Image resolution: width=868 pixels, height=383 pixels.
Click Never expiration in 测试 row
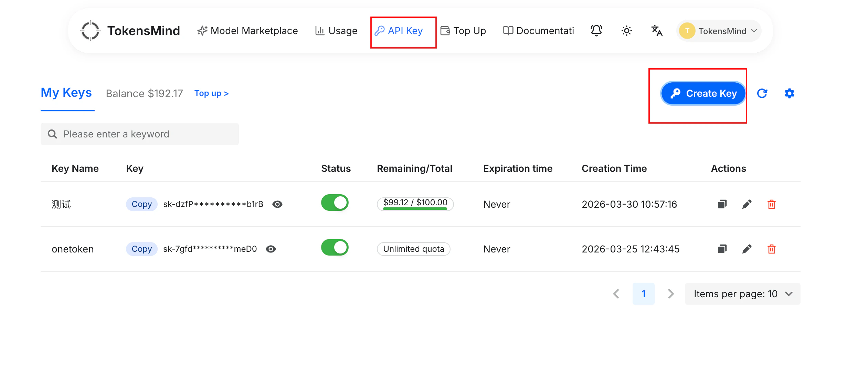[x=497, y=204]
